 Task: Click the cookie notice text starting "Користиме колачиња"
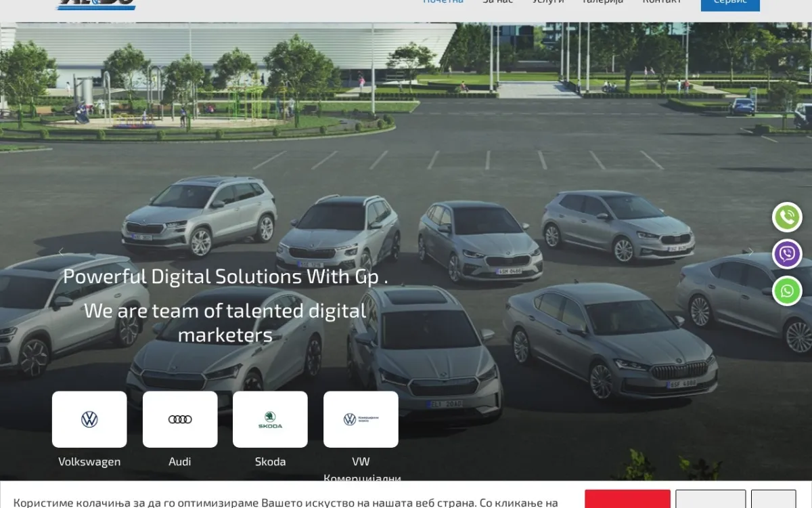pyautogui.click(x=286, y=503)
